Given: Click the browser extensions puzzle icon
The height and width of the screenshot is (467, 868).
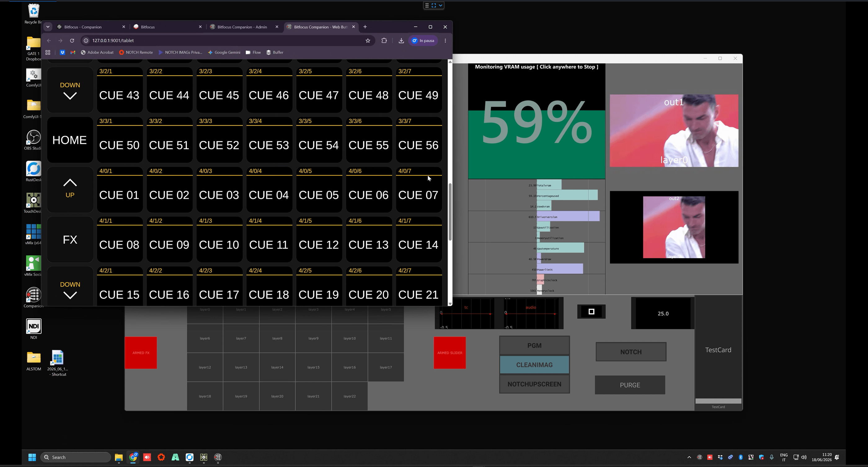Looking at the screenshot, I should pyautogui.click(x=384, y=40).
